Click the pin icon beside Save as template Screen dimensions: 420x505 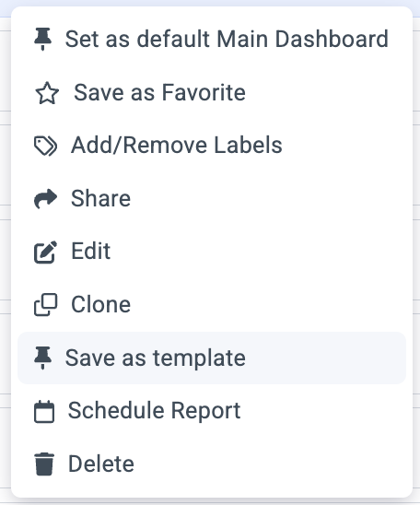42,358
